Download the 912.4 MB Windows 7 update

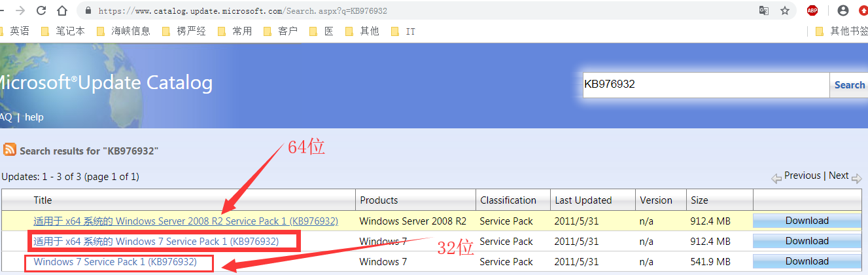[x=807, y=241]
